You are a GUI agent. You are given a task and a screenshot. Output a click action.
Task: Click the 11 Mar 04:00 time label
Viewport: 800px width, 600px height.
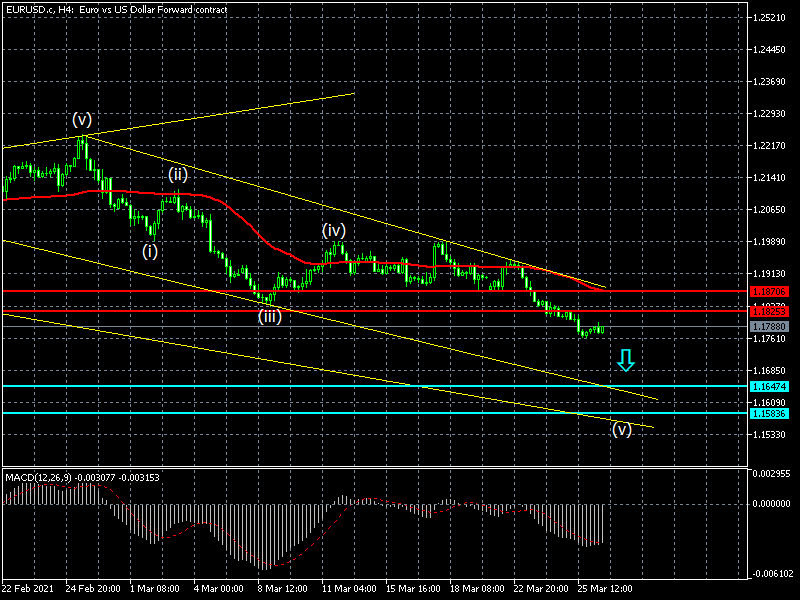tap(349, 589)
